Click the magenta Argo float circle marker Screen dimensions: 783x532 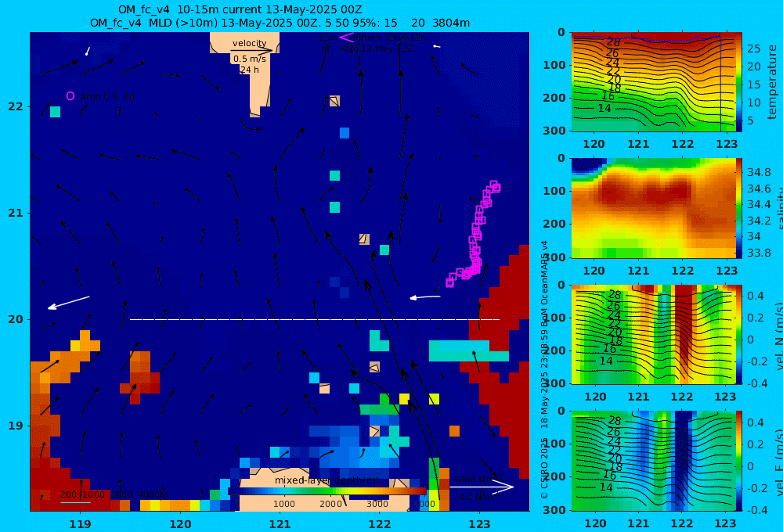[70, 95]
